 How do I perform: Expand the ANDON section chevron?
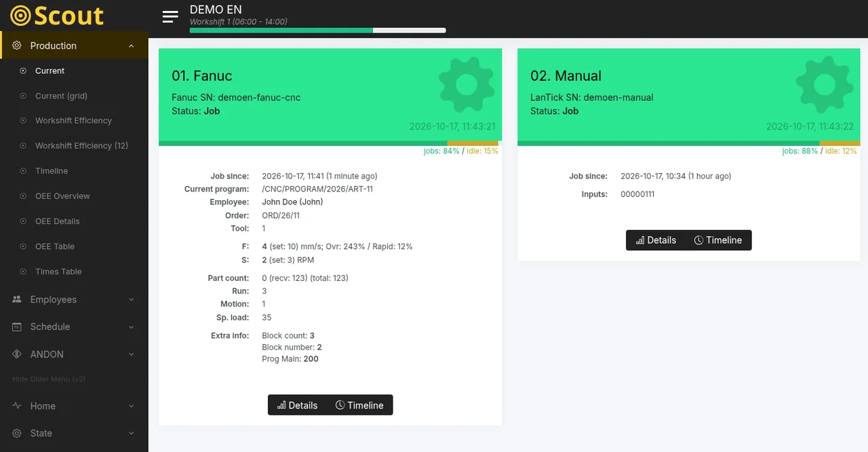click(132, 354)
